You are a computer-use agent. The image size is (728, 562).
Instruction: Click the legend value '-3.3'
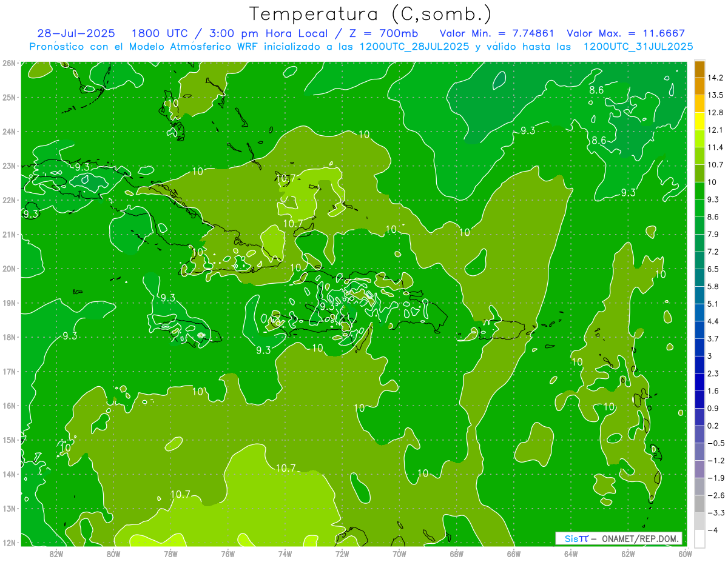pyautogui.click(x=715, y=513)
